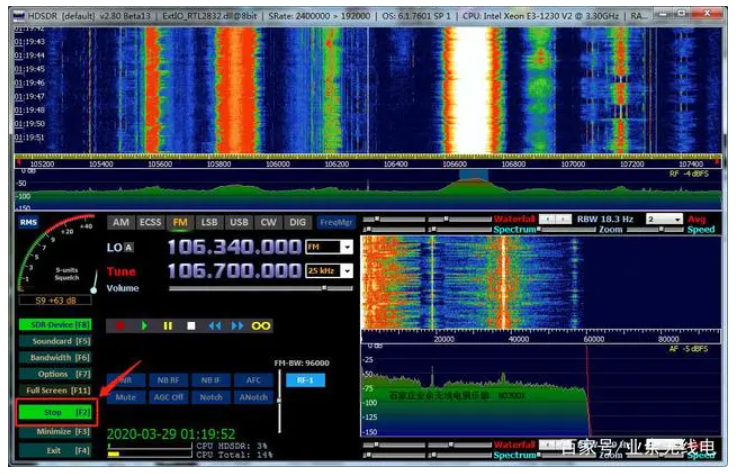Toggle the Mute button
This screenshot has height=474, width=736.
[125, 396]
